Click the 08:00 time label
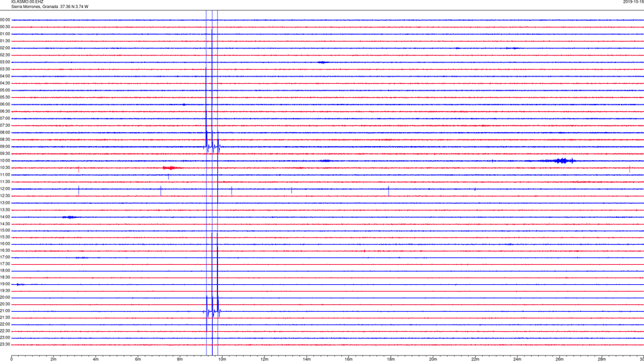This screenshot has width=644, height=362. [x=5, y=133]
